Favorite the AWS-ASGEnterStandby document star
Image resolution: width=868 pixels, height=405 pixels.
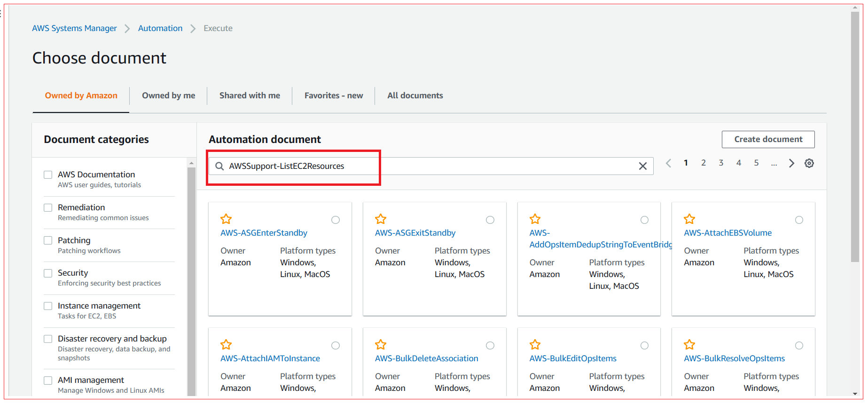click(226, 219)
